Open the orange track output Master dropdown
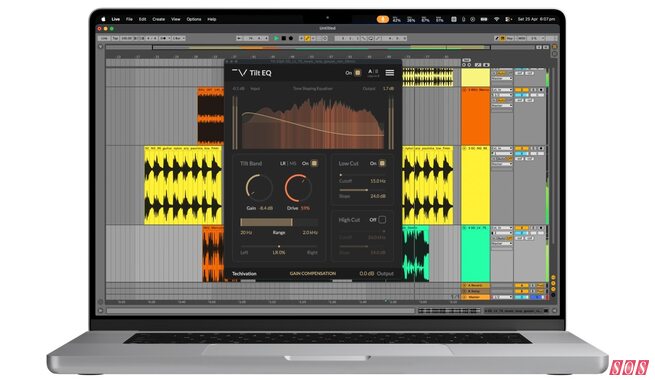 click(x=502, y=106)
